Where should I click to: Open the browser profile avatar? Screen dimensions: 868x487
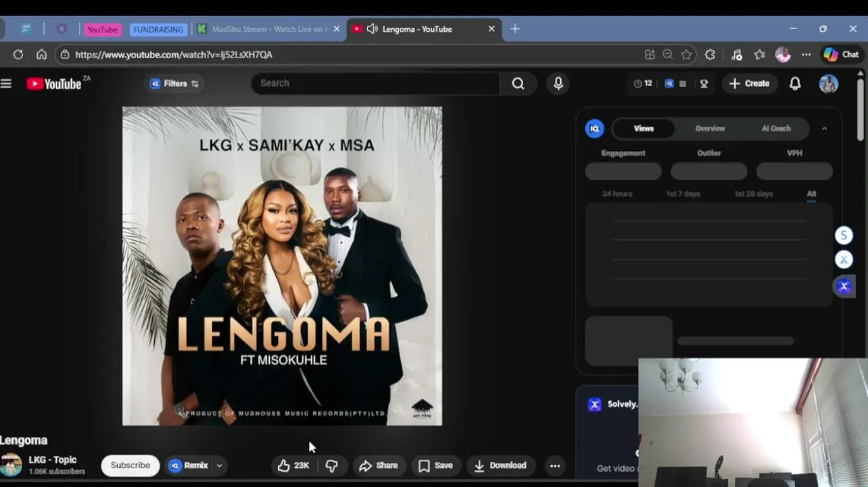(x=783, y=55)
